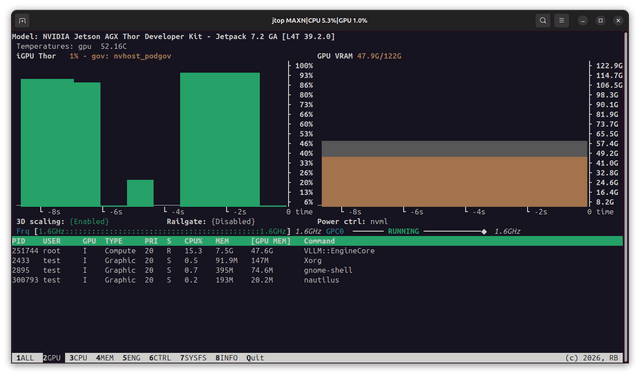Click the PID column header
Viewport: 640px width, 376px height.
(x=19, y=241)
